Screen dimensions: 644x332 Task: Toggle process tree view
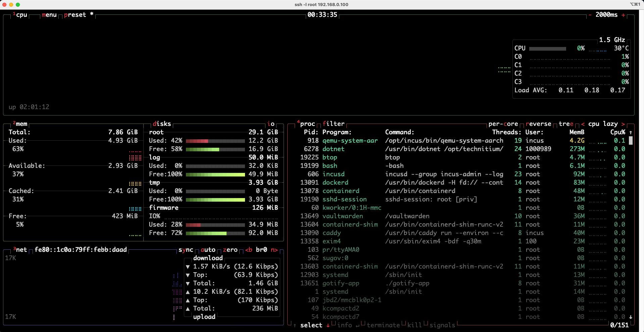point(566,124)
